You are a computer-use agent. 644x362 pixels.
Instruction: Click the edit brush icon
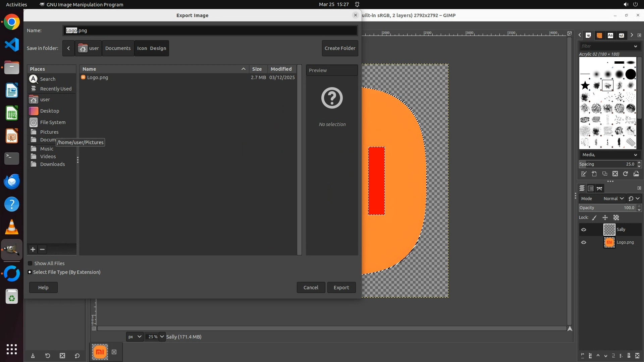click(x=584, y=174)
